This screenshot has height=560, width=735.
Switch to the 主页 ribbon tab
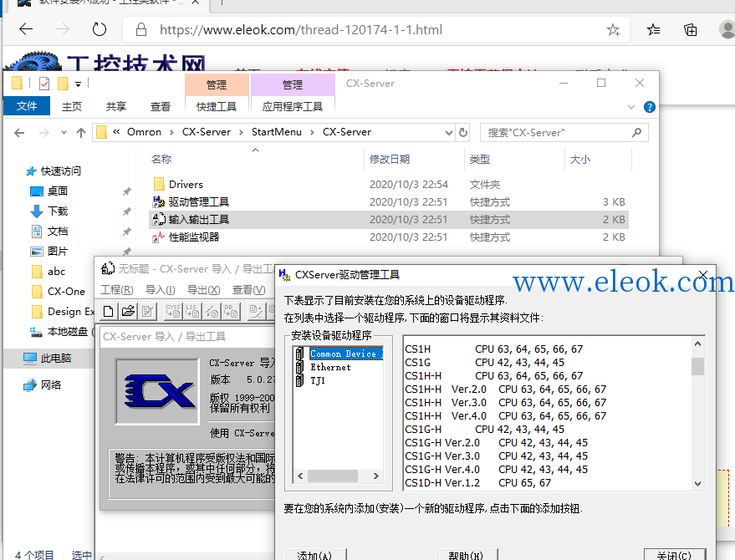[x=72, y=107]
